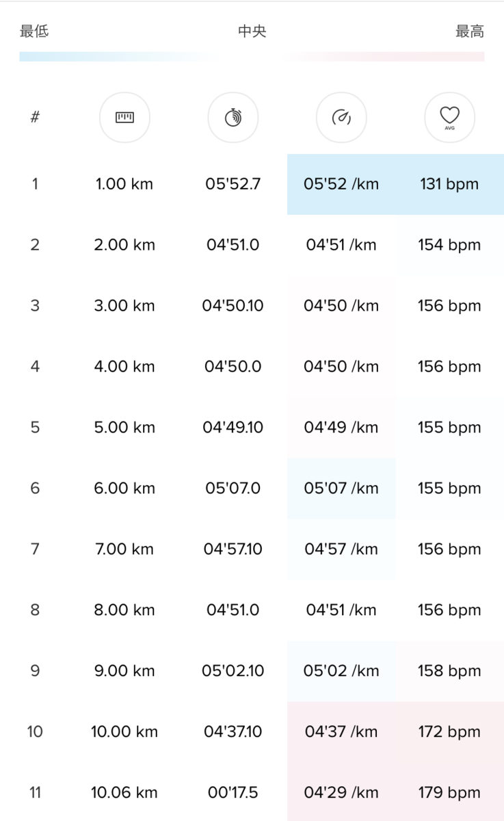Image resolution: width=504 pixels, height=821 pixels.
Task: Choose lap 10 heart rate 172 bpm
Action: 449,732
